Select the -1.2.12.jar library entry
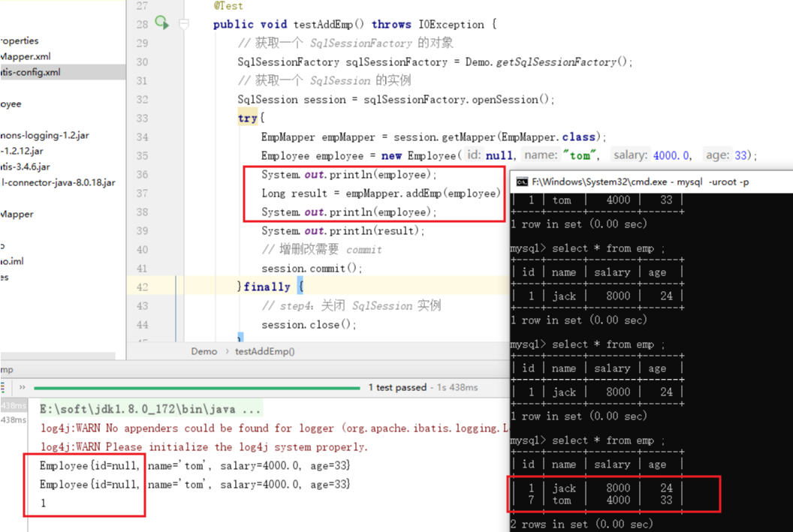The width and height of the screenshot is (793, 532). point(22,151)
